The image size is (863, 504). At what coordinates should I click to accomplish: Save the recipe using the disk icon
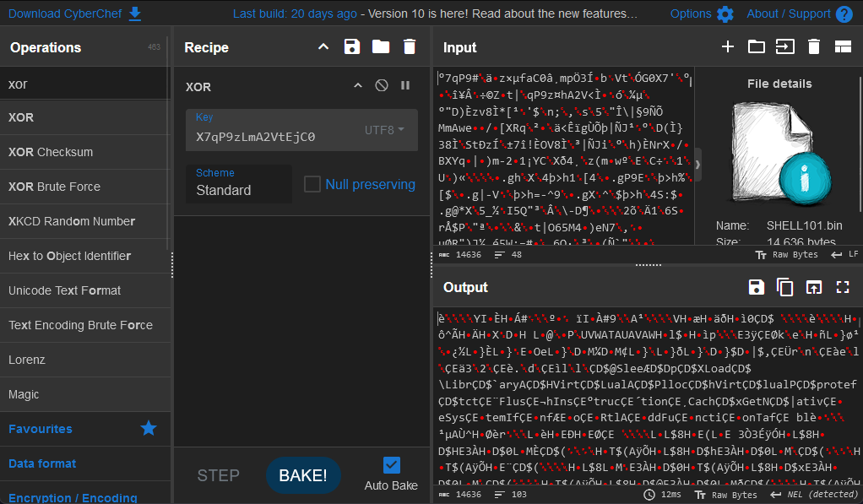tap(353, 47)
